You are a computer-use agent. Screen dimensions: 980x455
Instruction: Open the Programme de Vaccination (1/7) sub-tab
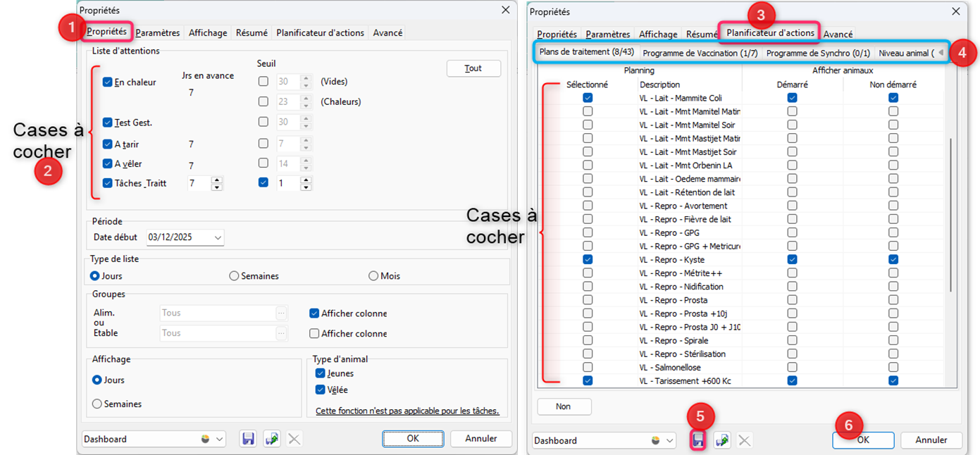pos(700,53)
